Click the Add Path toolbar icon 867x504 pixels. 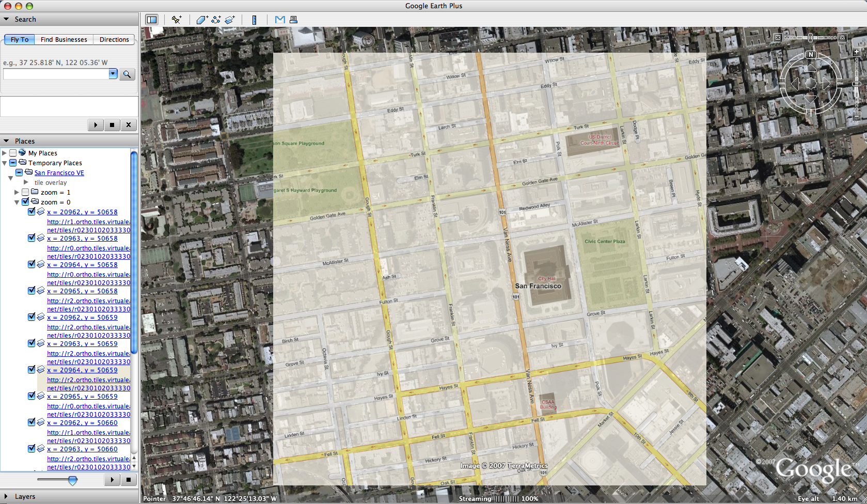pos(216,20)
